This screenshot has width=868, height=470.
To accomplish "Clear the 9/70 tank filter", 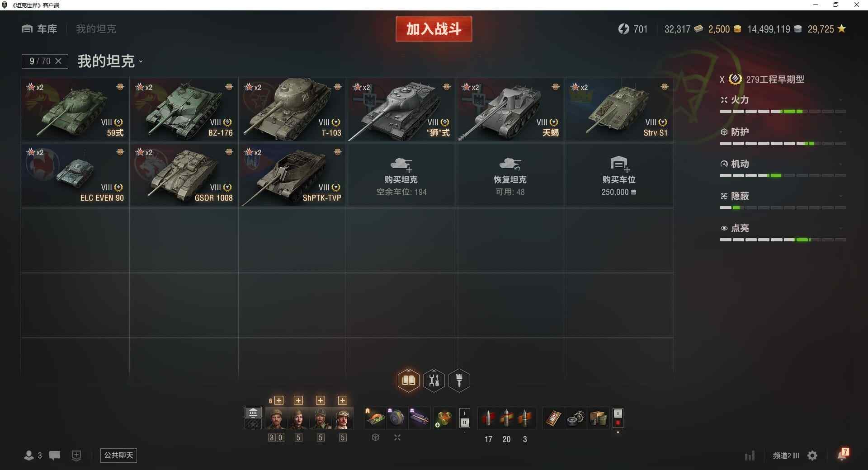I will click(58, 61).
